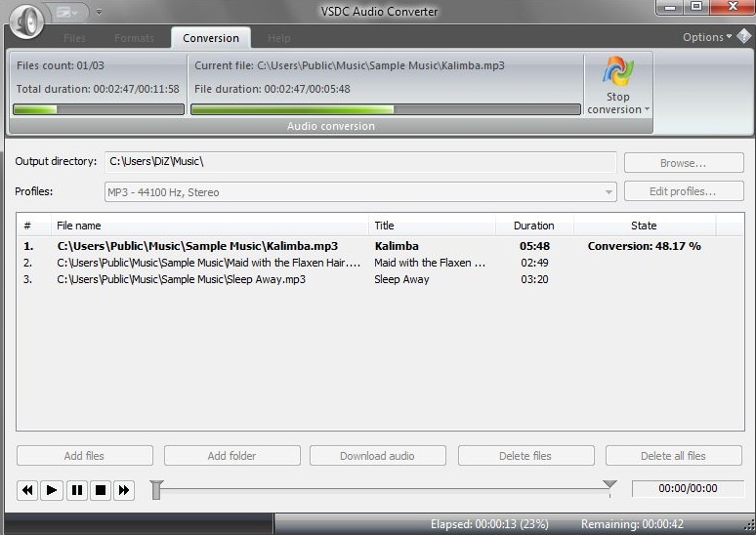Viewport: 756px width, 535px height.
Task: Click the fast forward button
Action: pyautogui.click(x=124, y=490)
